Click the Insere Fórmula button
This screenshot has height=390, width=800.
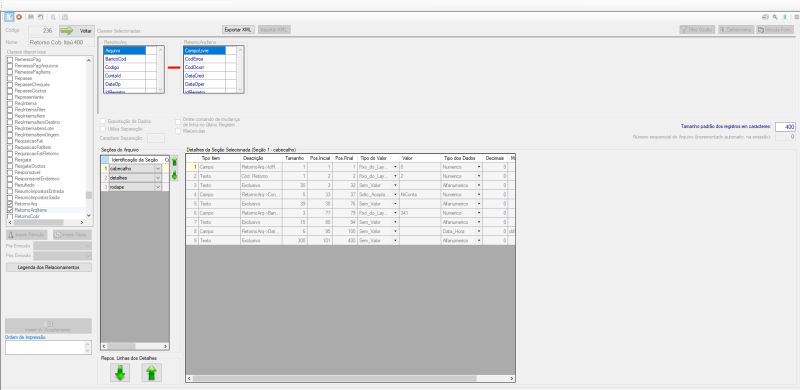pyautogui.click(x=27, y=235)
